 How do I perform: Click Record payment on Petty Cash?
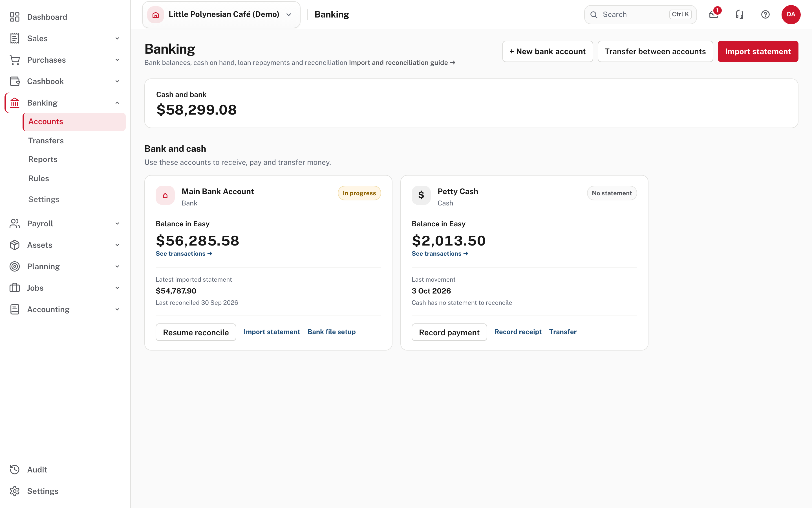449,332
